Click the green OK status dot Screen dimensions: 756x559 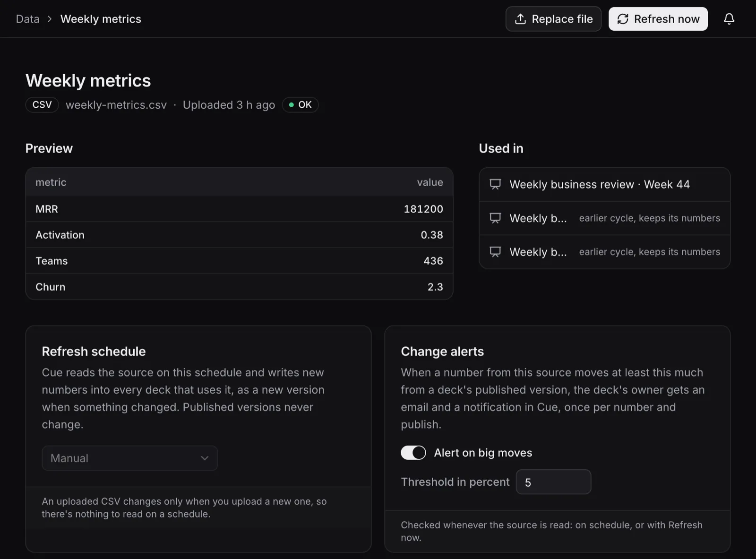coord(291,105)
